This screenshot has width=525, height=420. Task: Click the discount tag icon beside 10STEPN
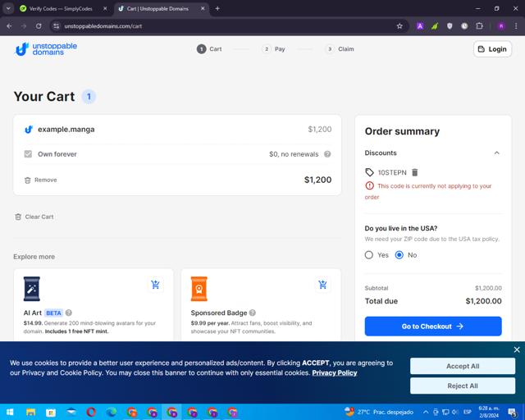pos(369,172)
